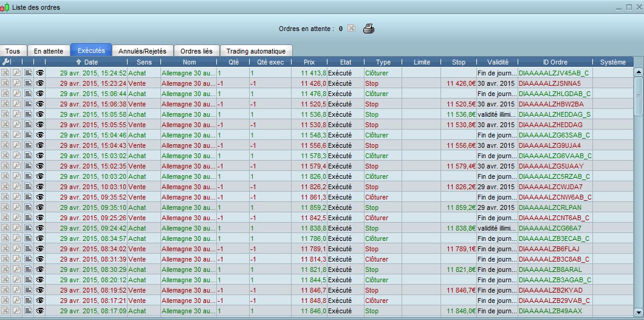Click the Système column header
The height and width of the screenshot is (320, 644).
(x=613, y=62)
